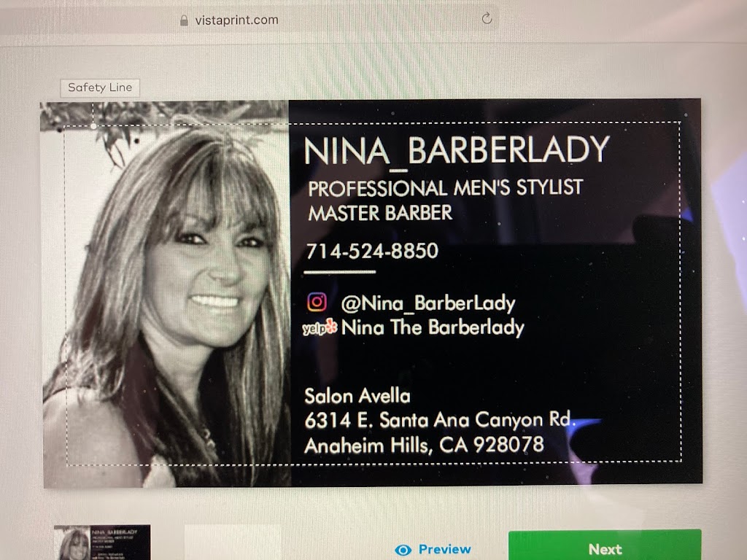This screenshot has height=560, width=747.
Task: Click the phone number 714-524-8850
Action: click(372, 251)
